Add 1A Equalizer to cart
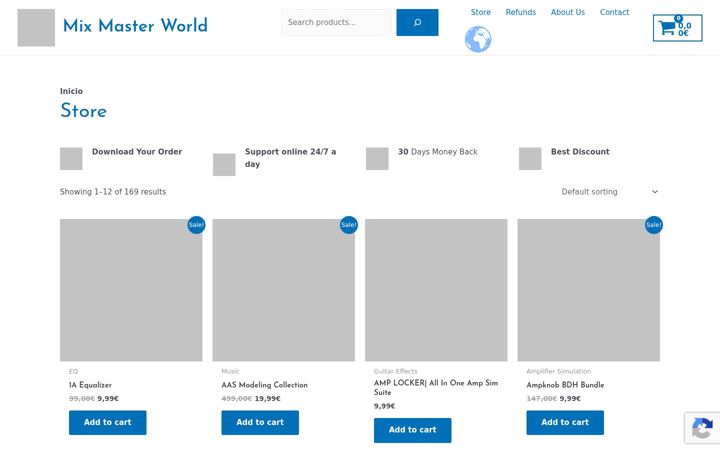This screenshot has height=450, width=720. click(x=107, y=422)
